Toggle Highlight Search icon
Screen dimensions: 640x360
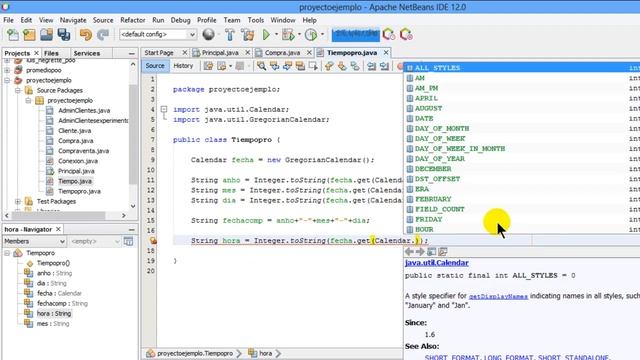[x=300, y=66]
